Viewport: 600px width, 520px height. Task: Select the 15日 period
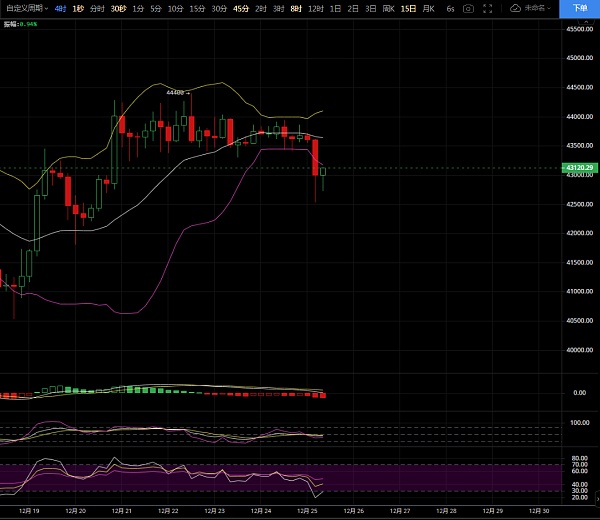(408, 8)
